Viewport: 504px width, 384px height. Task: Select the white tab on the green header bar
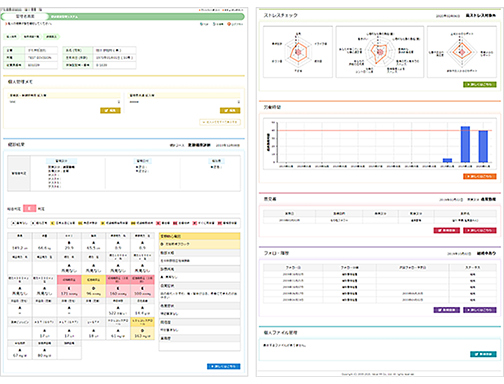(25, 16)
